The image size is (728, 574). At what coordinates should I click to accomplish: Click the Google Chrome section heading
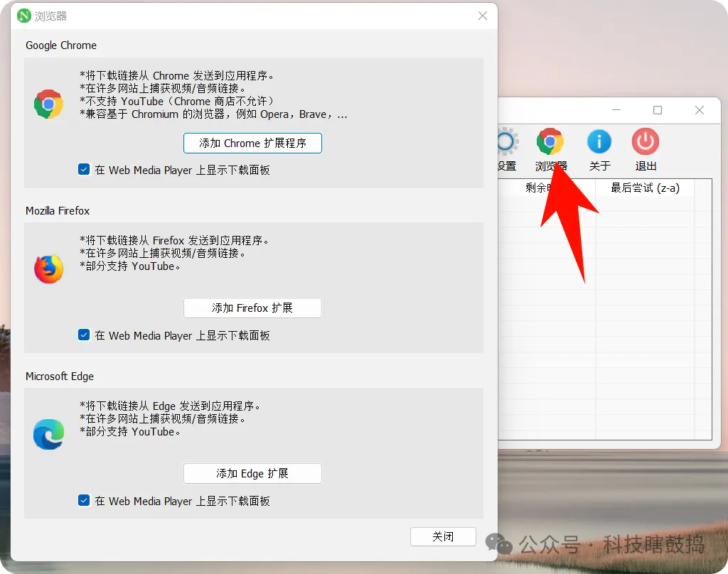pos(61,45)
